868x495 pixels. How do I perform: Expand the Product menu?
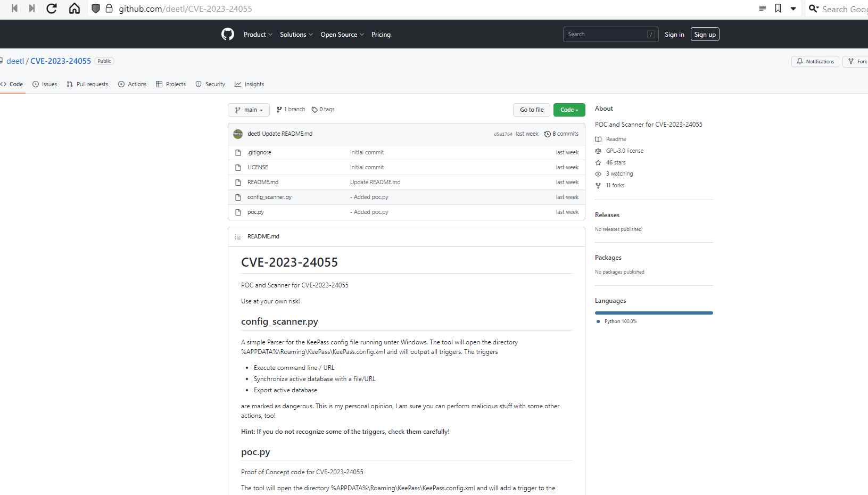pyautogui.click(x=258, y=35)
